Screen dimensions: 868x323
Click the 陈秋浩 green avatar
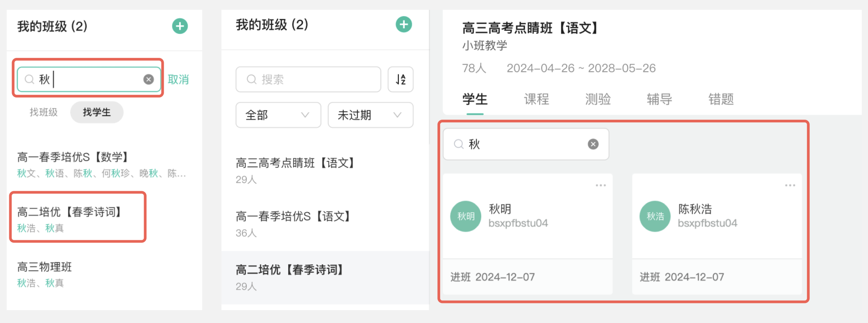(655, 216)
